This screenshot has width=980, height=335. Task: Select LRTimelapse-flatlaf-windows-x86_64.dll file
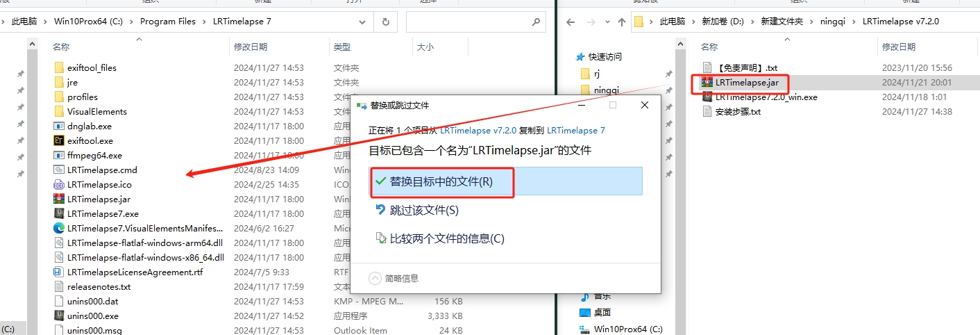(146, 257)
